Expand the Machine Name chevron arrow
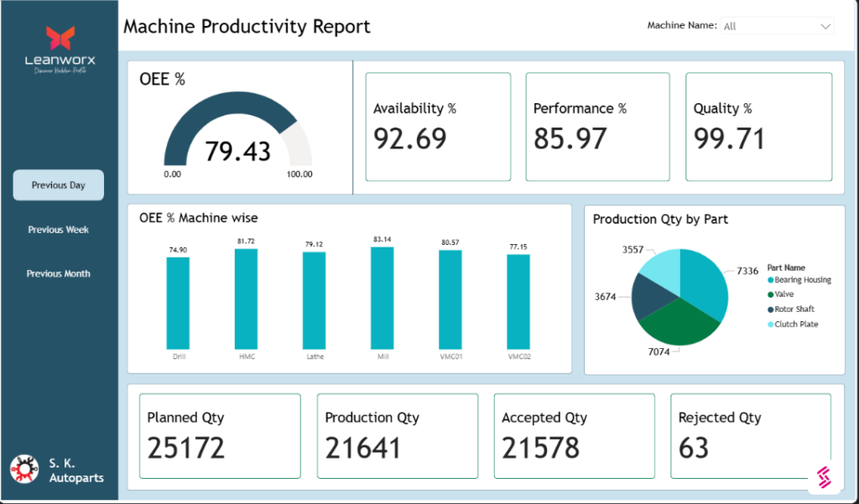Viewport: 859px width, 504px height. (824, 26)
